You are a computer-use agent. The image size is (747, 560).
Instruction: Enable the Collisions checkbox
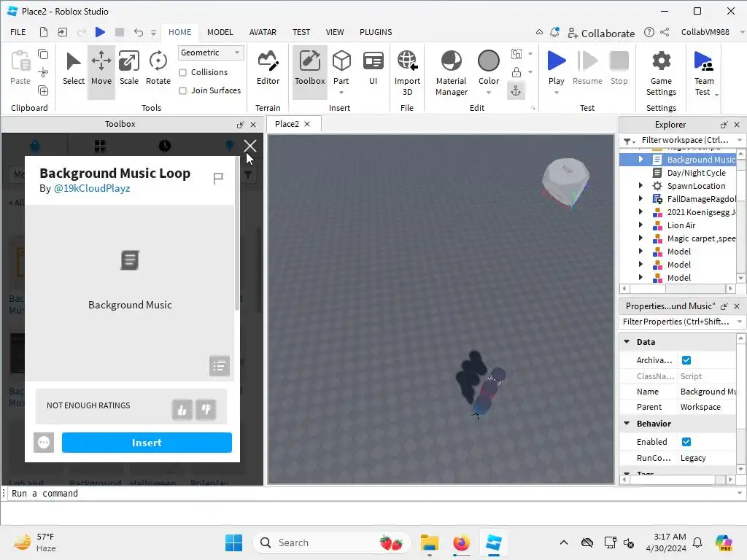pos(182,72)
